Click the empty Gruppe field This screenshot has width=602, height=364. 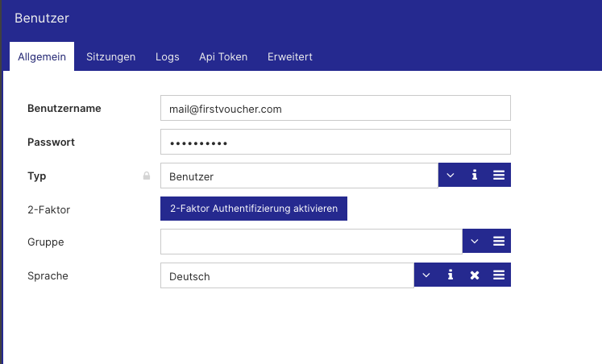pos(311,242)
